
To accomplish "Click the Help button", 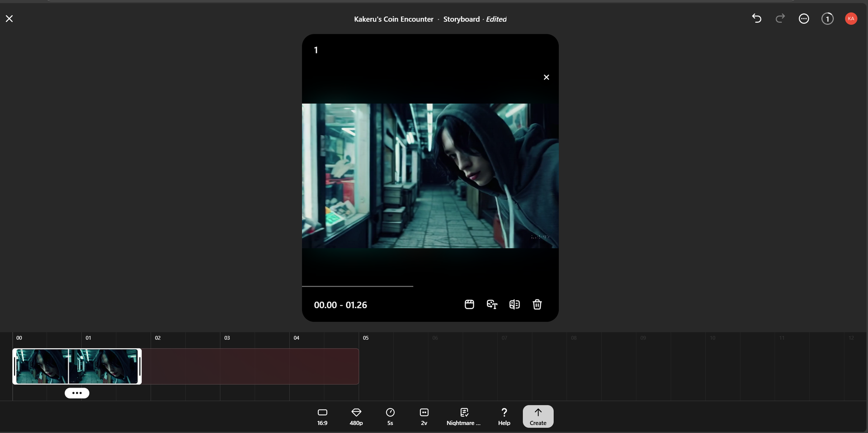I will tap(504, 416).
